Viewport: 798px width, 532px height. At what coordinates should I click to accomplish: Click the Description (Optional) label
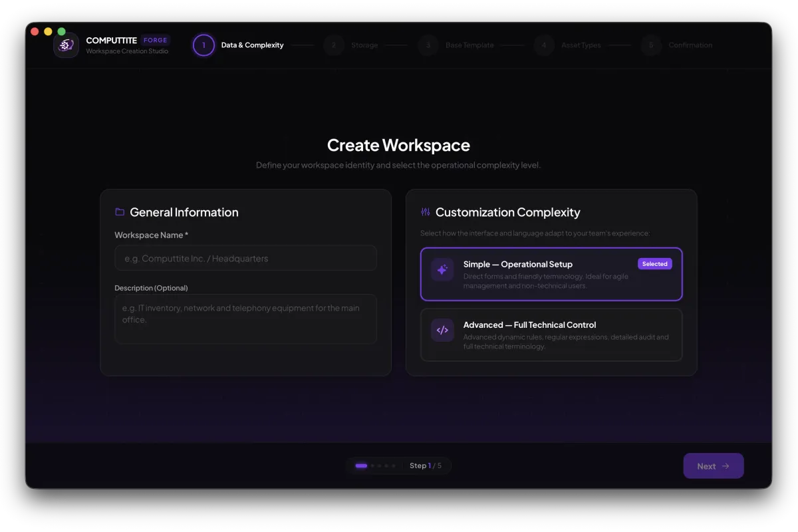click(x=151, y=288)
